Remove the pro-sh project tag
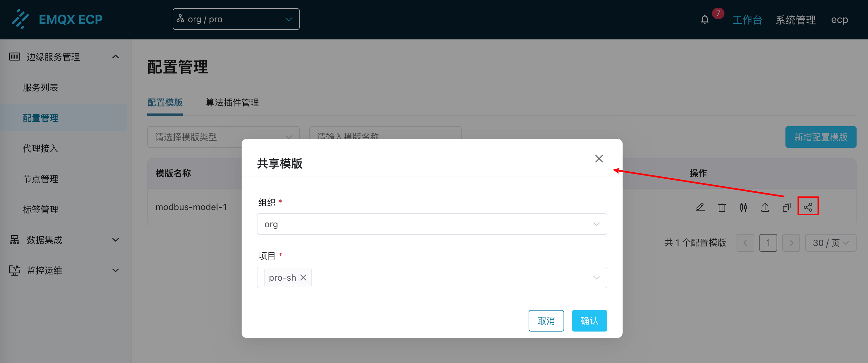The height and width of the screenshot is (363, 868). pyautogui.click(x=303, y=277)
